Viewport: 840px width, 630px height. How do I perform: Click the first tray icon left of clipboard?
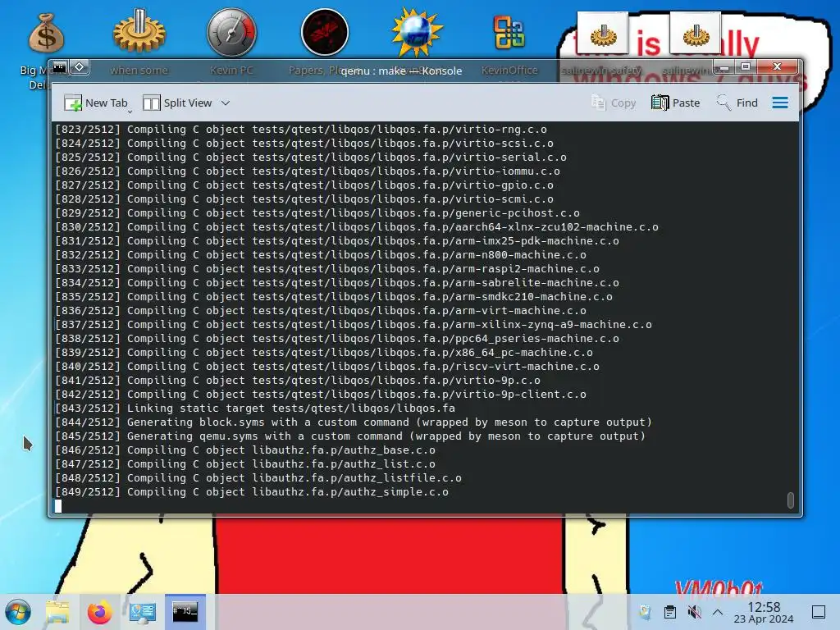645,612
